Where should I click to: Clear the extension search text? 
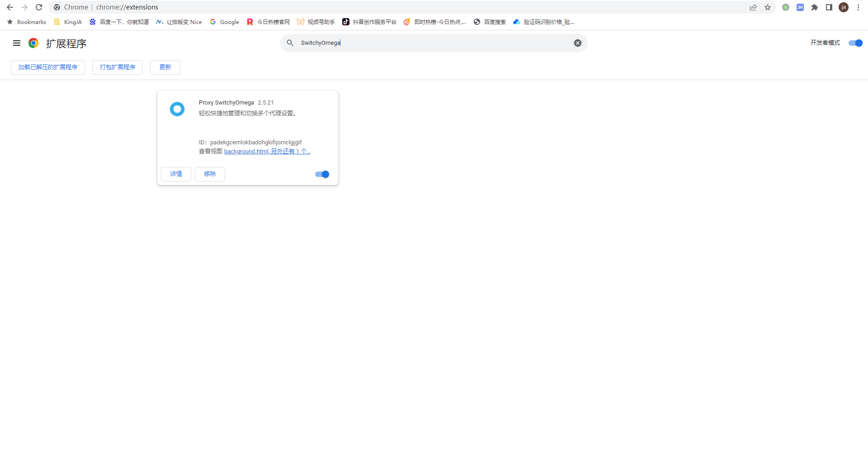(x=578, y=43)
